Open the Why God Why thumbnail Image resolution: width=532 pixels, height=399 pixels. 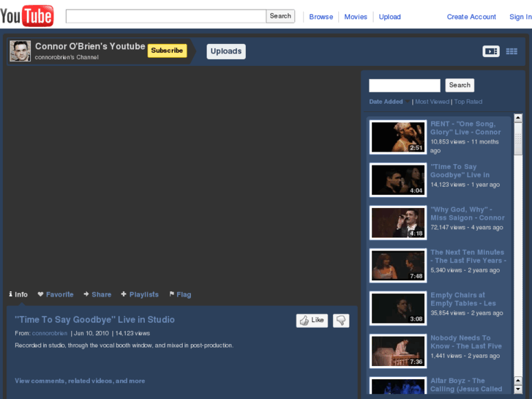click(x=398, y=223)
